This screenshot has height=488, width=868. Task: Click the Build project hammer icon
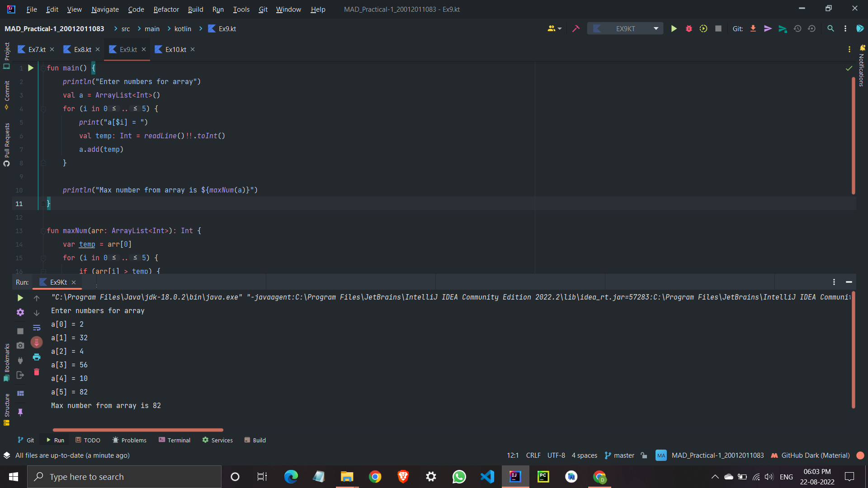(x=576, y=28)
